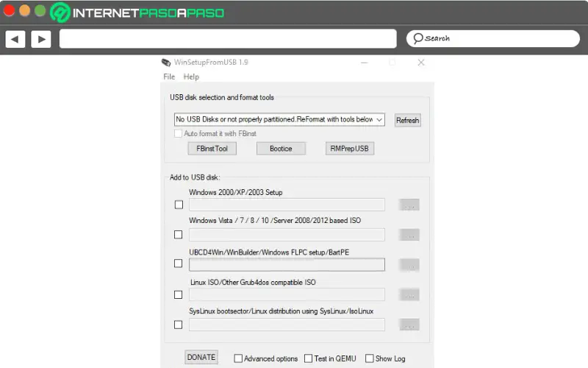This screenshot has width=588, height=368.
Task: Click the Windows 2000/XP/2003 Setup path field
Action: (x=287, y=205)
